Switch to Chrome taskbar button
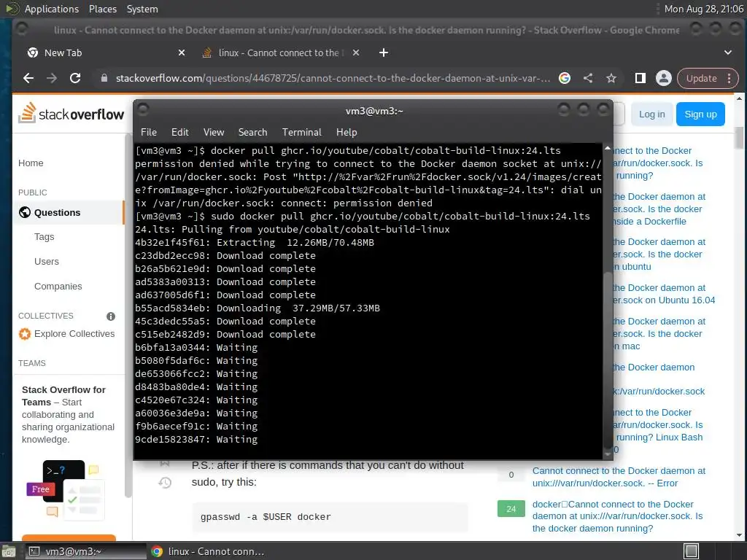Image resolution: width=747 pixels, height=560 pixels. (x=208, y=551)
